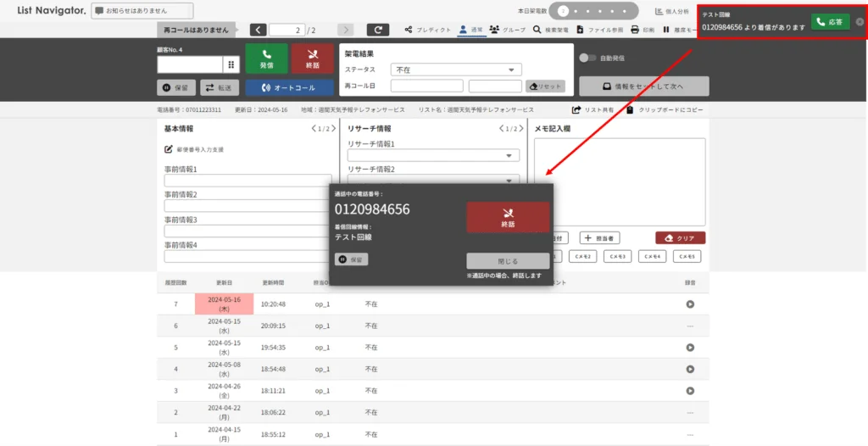Image resolution: width=868 pixels, height=446 pixels.
Task: Click the オートコール button
Action: (290, 87)
